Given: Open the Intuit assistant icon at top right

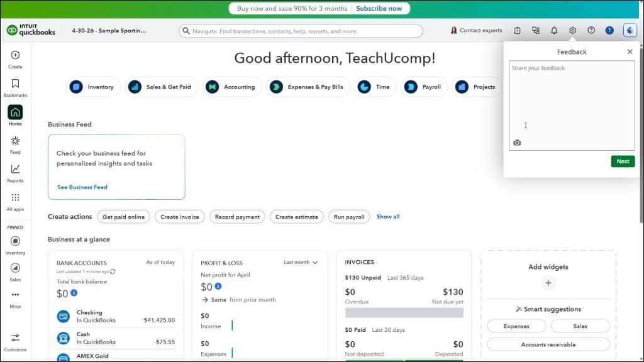Looking at the screenshot, I should click(x=630, y=30).
